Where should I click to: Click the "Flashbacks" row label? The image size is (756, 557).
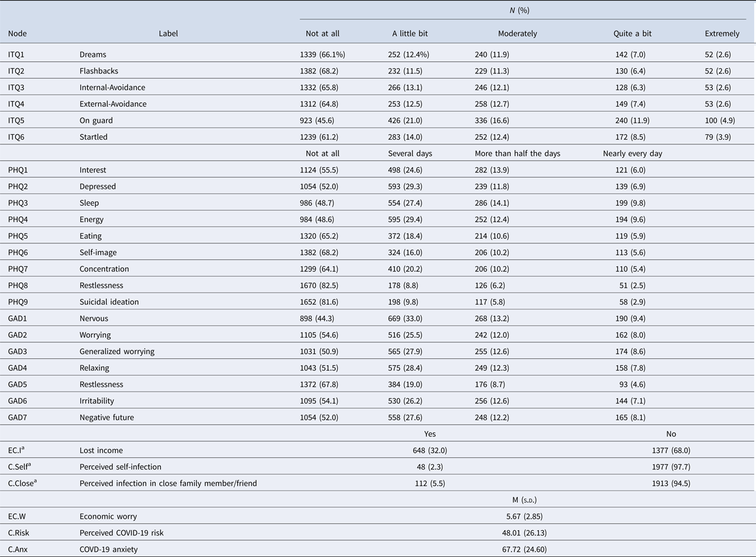99,71
